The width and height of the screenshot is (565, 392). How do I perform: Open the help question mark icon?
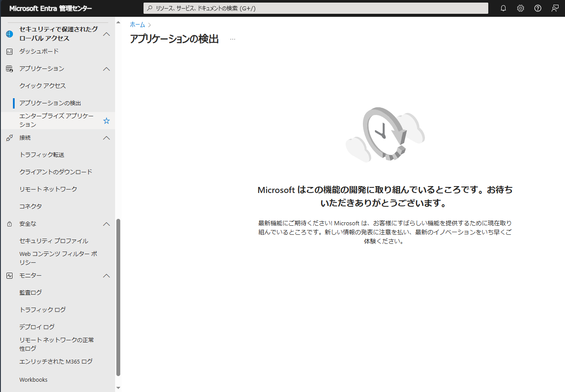pos(537,8)
